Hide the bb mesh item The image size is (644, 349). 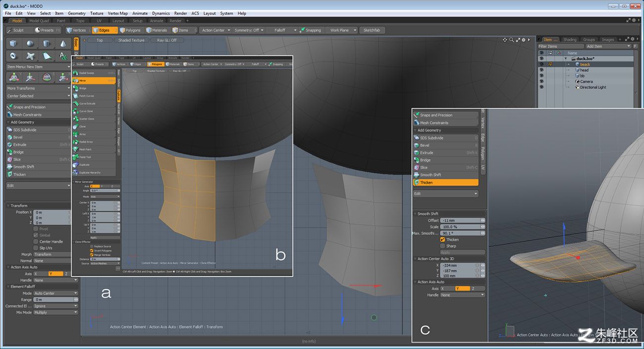(541, 76)
